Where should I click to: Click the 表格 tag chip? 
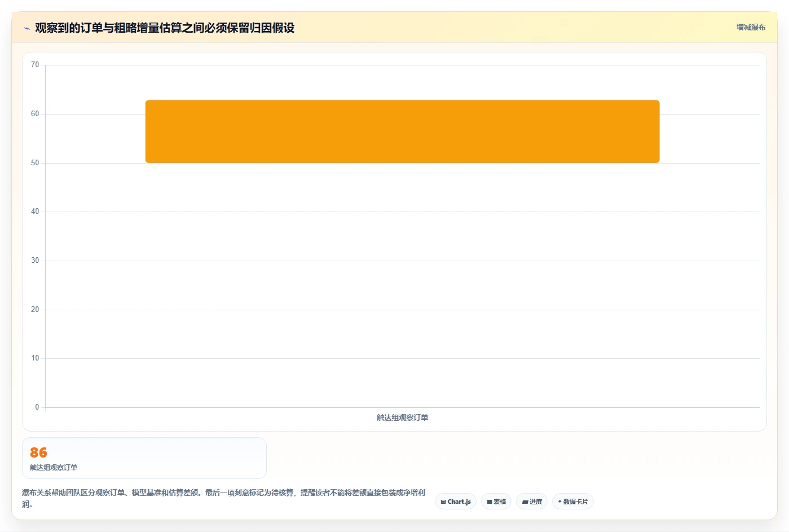496,502
